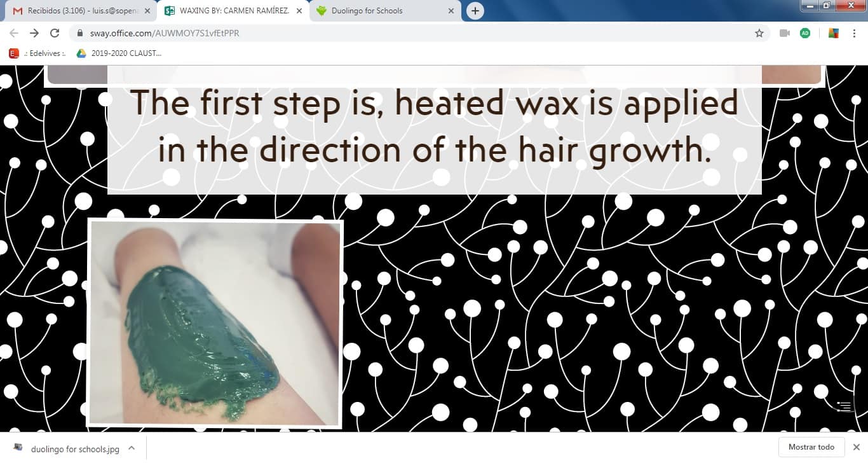
Task: Open the camera extension icon
Action: tap(785, 33)
